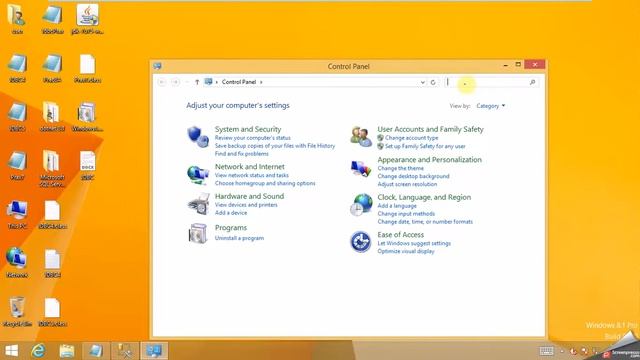Click the Hardware and Sound printer icon
This screenshot has height=360, width=640.
(x=198, y=204)
